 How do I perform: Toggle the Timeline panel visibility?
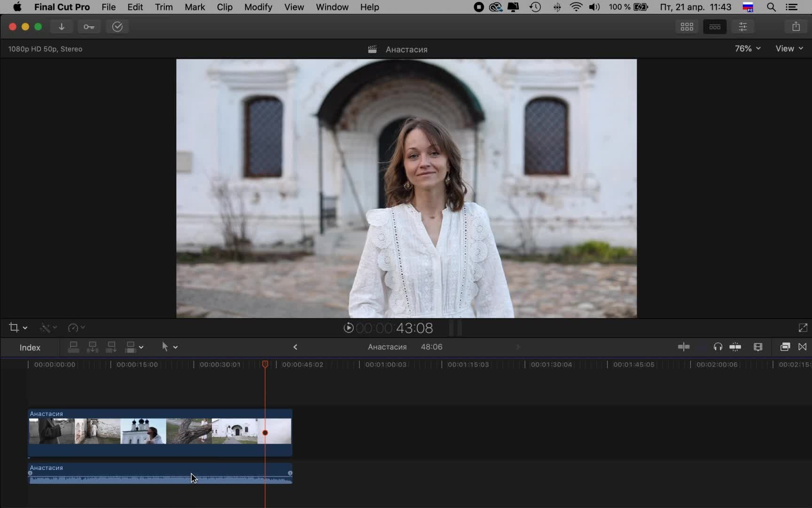pos(715,27)
